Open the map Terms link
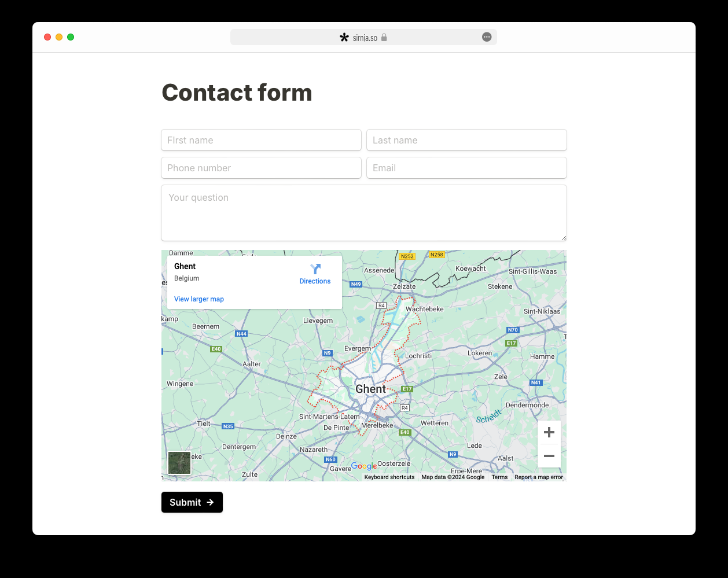 tap(499, 477)
